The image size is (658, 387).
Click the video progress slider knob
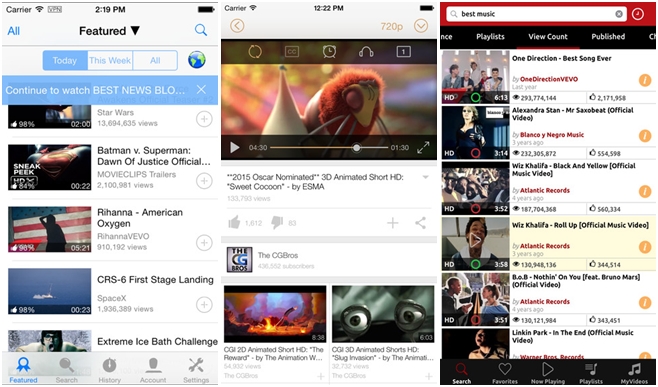pos(357,148)
